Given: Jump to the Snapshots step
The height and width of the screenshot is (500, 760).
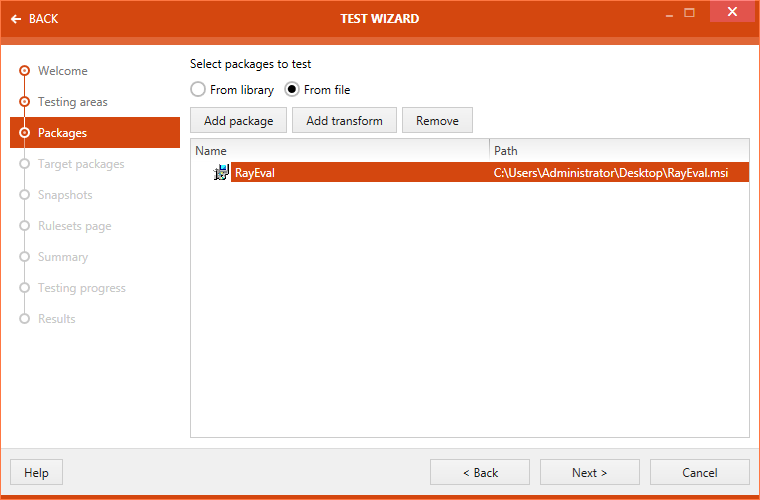Looking at the screenshot, I should [x=65, y=195].
